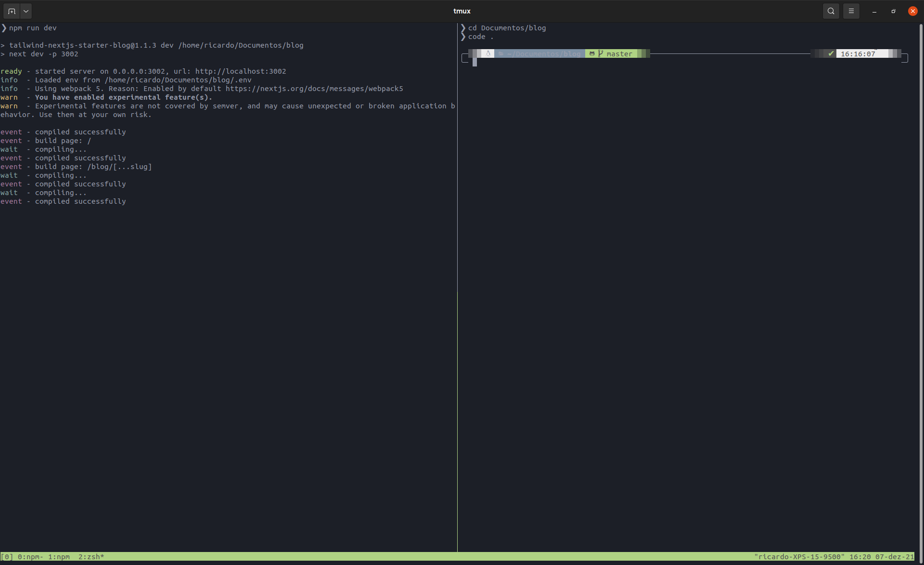924x565 pixels.
Task: Switch to tmux window 1:npm
Action: 59,557
